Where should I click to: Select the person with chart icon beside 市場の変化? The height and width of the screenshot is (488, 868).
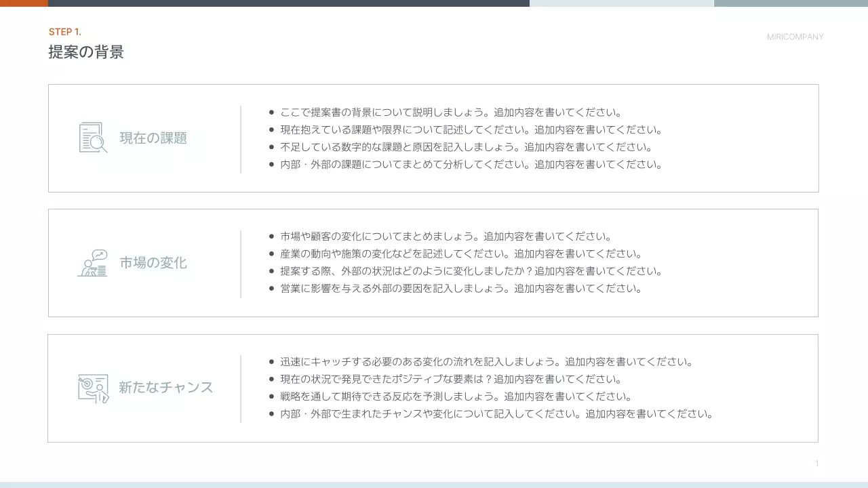click(92, 264)
